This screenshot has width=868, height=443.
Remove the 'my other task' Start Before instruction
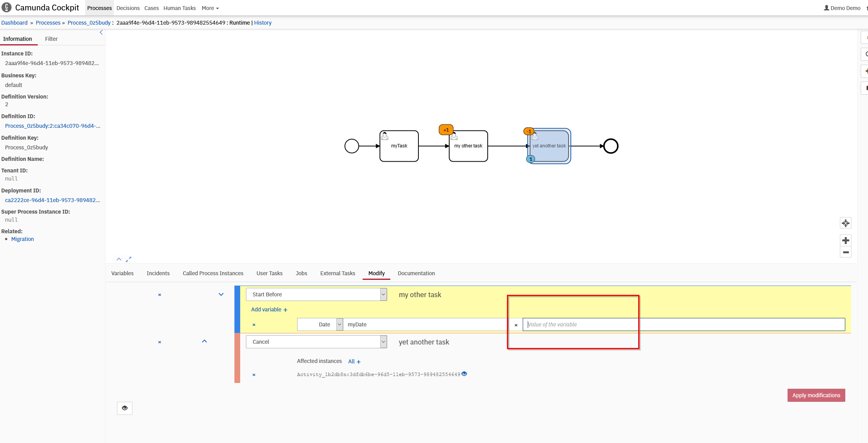(x=160, y=295)
